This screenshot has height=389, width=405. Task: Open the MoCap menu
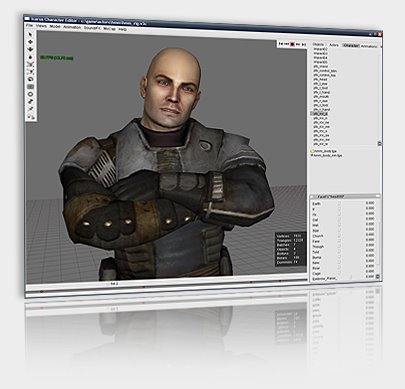point(109,29)
